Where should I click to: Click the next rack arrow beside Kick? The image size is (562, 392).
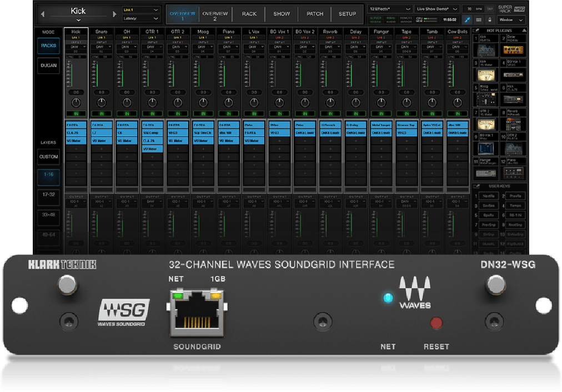point(115,14)
